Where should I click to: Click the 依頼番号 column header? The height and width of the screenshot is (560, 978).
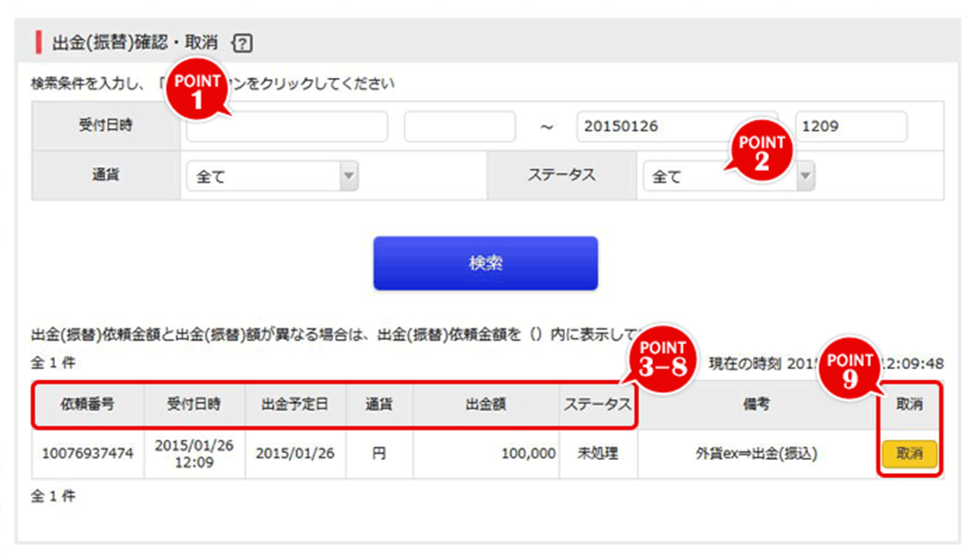click(87, 406)
